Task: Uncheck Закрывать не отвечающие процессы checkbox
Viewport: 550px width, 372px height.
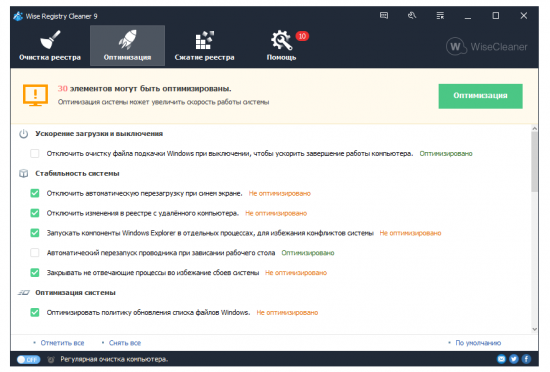Action: click(35, 272)
